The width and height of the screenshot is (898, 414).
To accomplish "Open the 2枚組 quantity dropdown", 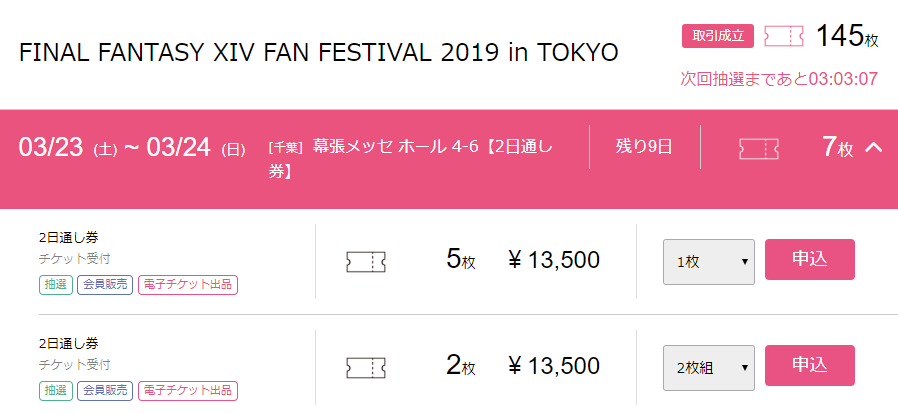I will (x=709, y=367).
